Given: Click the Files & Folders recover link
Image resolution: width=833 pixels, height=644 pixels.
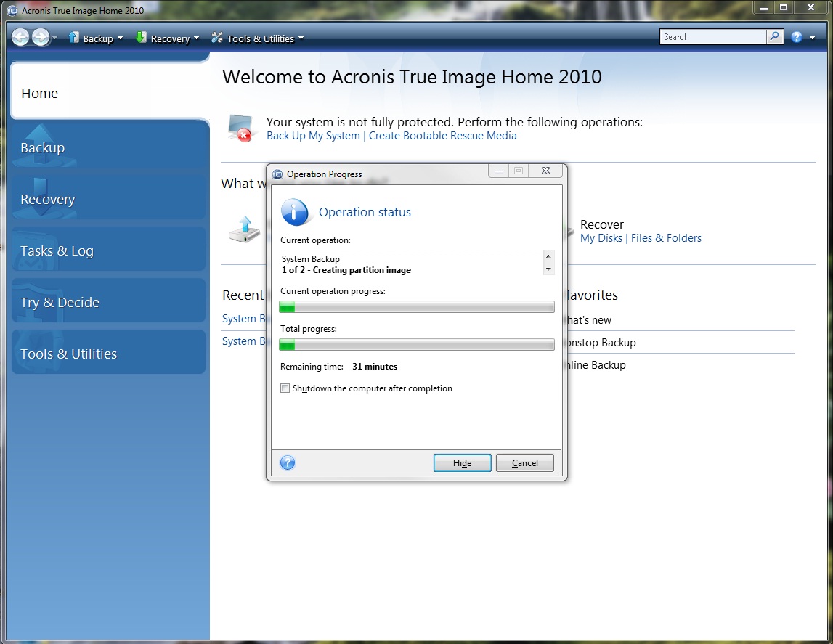Looking at the screenshot, I should point(666,238).
